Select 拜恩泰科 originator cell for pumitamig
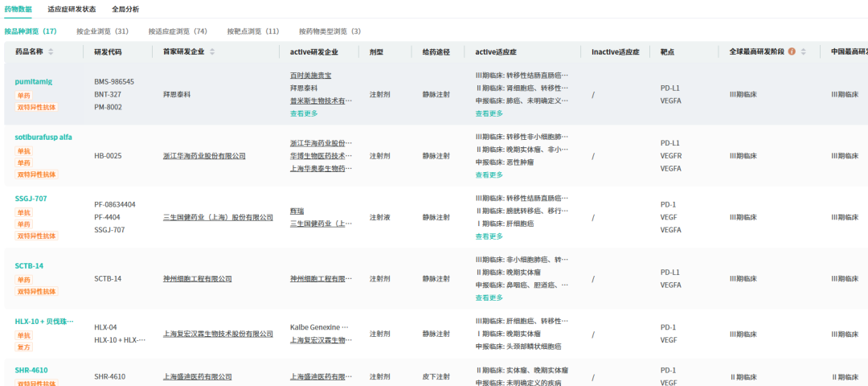 177,95
